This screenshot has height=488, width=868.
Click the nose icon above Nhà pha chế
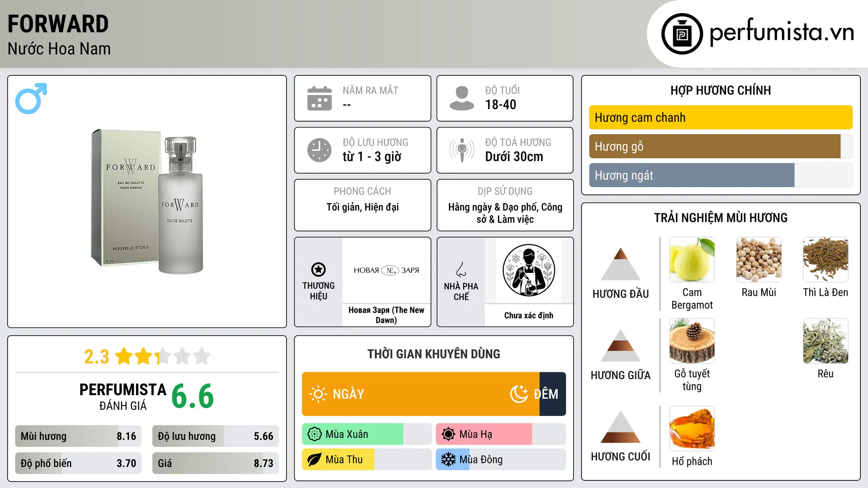(x=461, y=269)
